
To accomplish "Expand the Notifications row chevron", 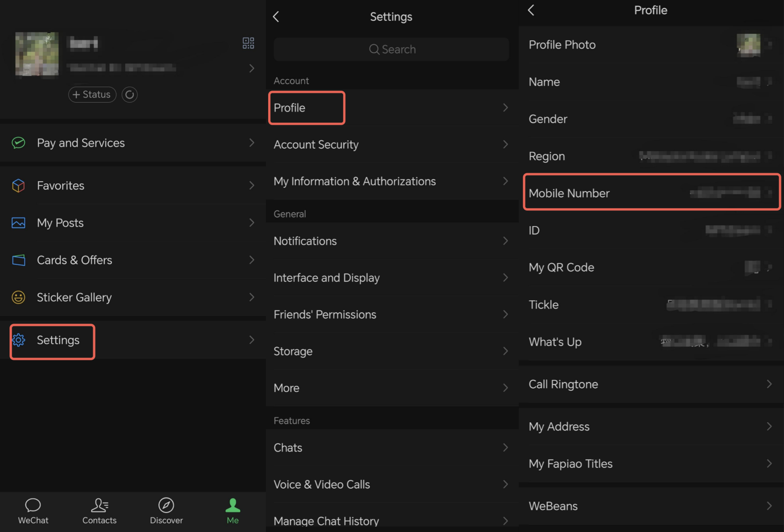I will pos(505,241).
